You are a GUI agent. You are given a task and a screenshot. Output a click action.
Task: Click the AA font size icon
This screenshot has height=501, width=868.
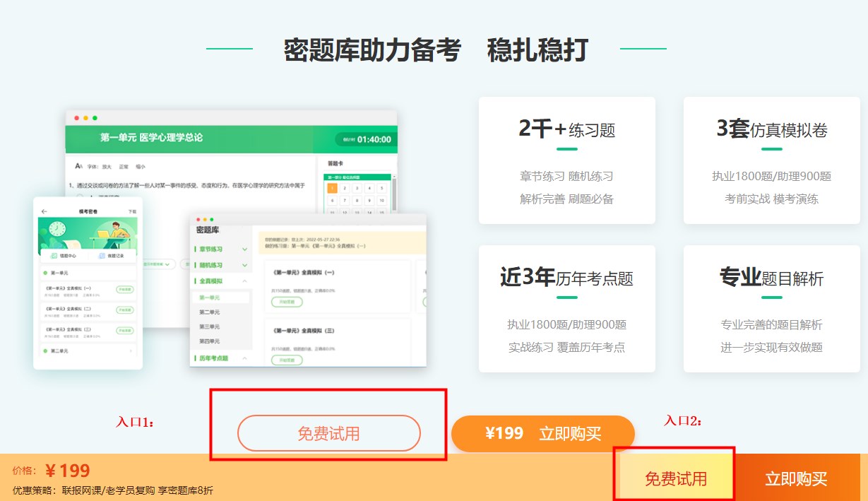[78, 166]
